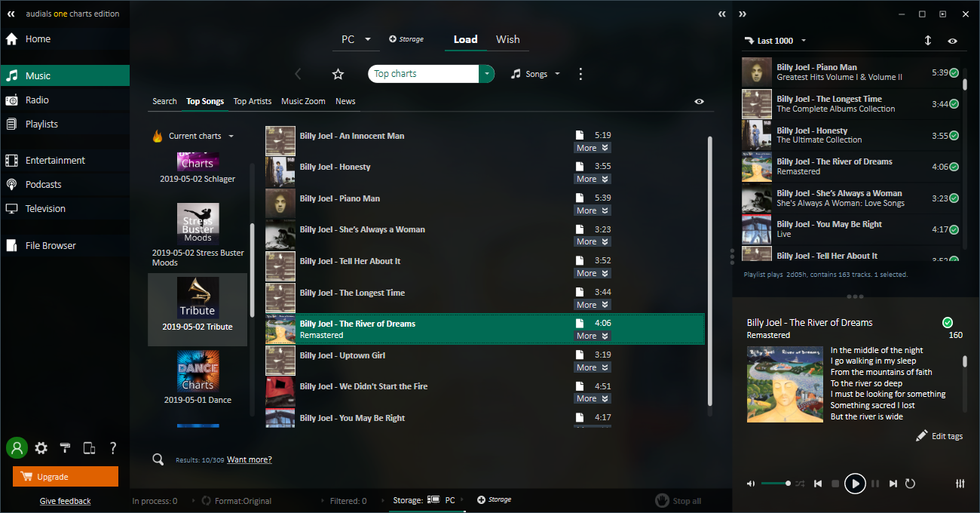
Task: Toggle the eye icon in playlist header
Action: coord(953,41)
